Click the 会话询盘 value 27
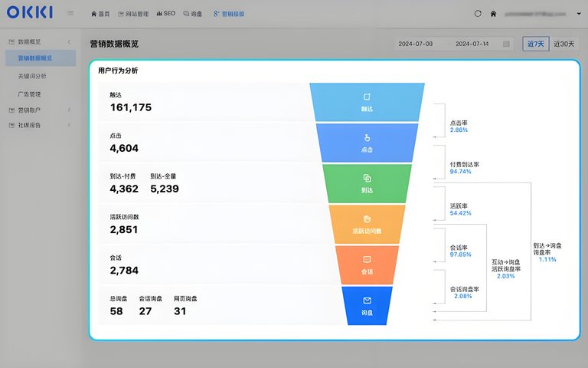This screenshot has height=368, width=588. click(145, 311)
